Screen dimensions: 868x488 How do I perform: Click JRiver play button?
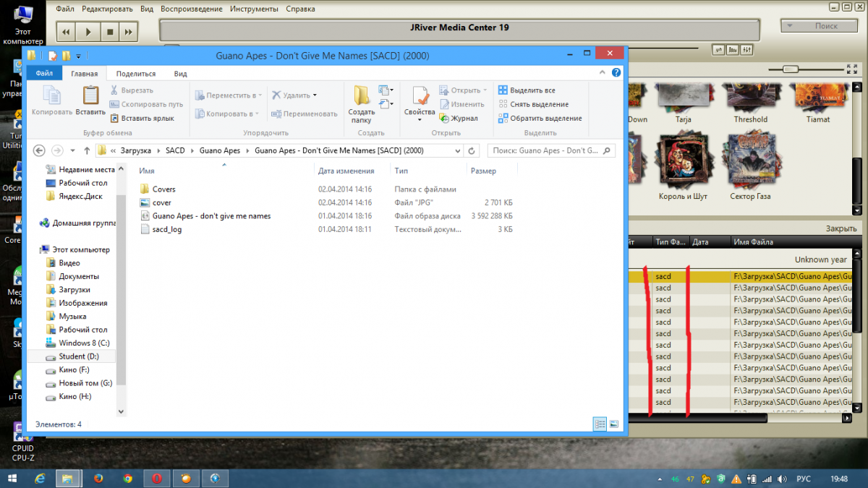88,32
